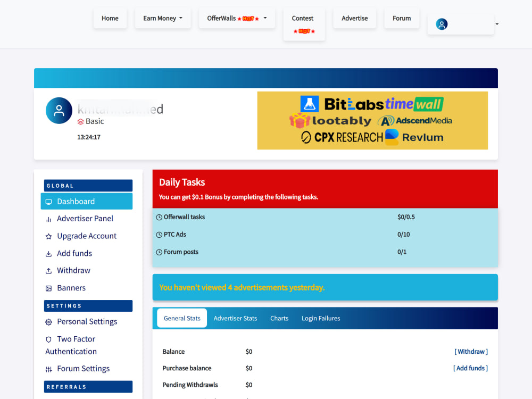The width and height of the screenshot is (532, 399).
Task: Click the Forum posts progress 0/1
Action: pyautogui.click(x=402, y=252)
